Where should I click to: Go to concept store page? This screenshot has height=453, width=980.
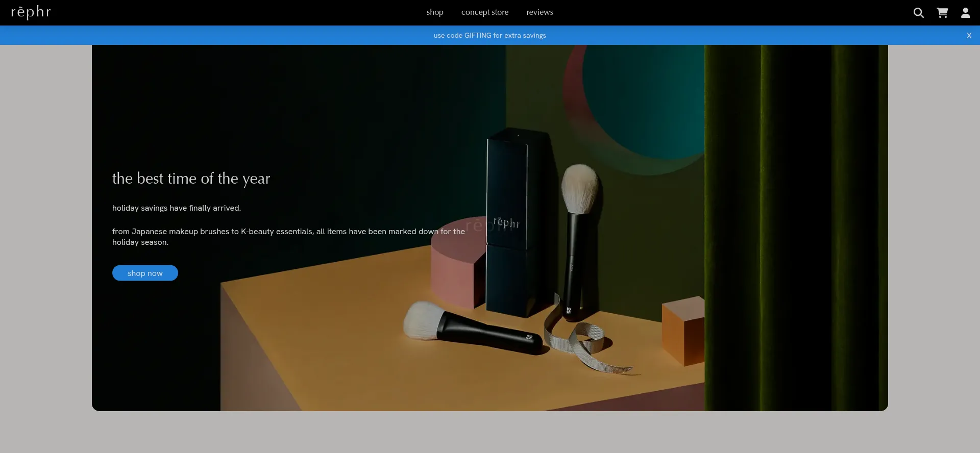point(485,12)
